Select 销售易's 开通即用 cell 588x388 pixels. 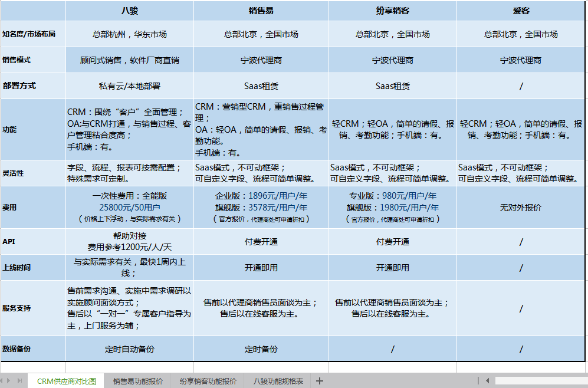[x=261, y=267]
